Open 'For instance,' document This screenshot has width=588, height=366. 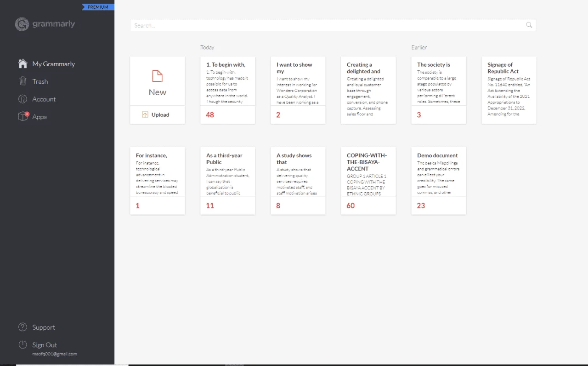point(158,181)
